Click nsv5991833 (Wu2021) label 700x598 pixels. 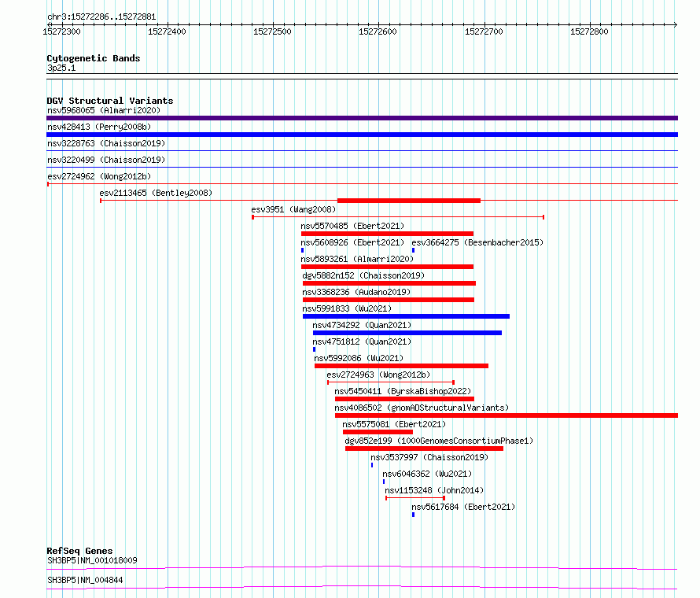[347, 308]
